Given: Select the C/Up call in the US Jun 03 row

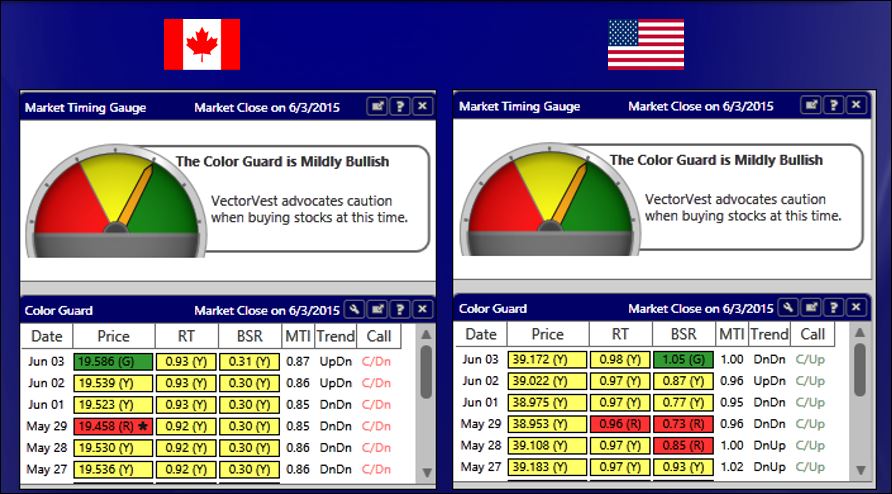Looking at the screenshot, I should pos(810,360).
